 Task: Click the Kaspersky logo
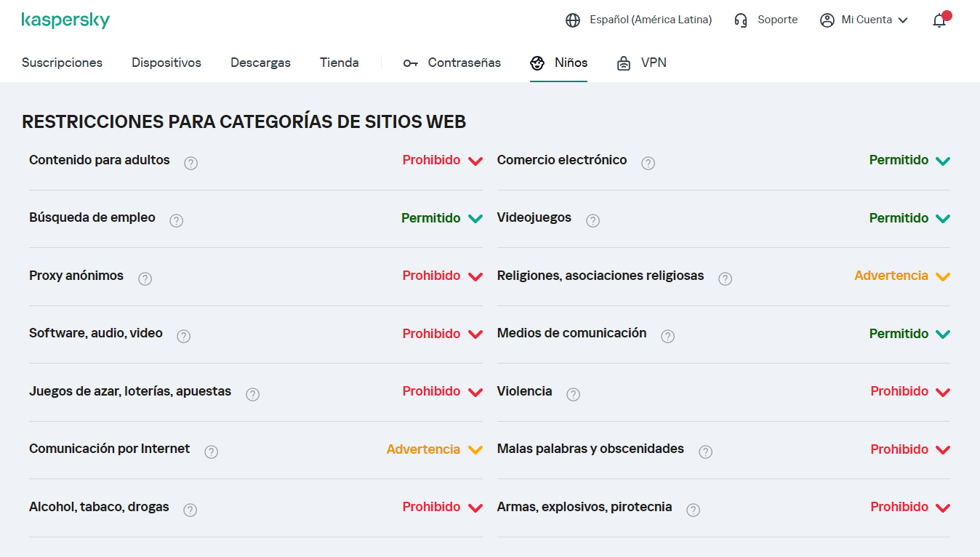click(x=65, y=20)
